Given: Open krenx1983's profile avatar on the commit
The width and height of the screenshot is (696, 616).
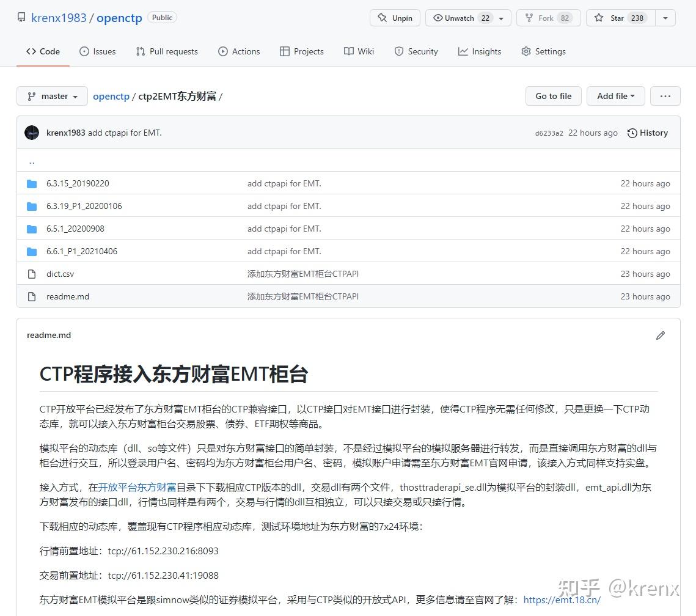Looking at the screenshot, I should click(31, 133).
